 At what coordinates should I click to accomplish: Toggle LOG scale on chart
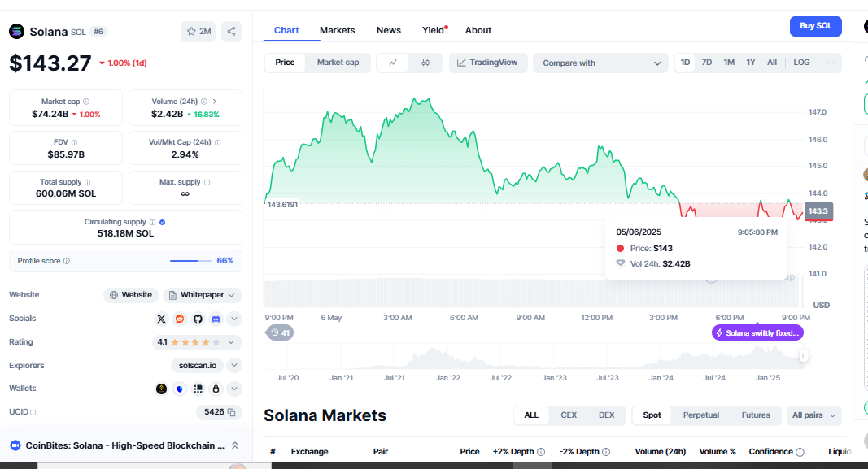click(x=801, y=63)
